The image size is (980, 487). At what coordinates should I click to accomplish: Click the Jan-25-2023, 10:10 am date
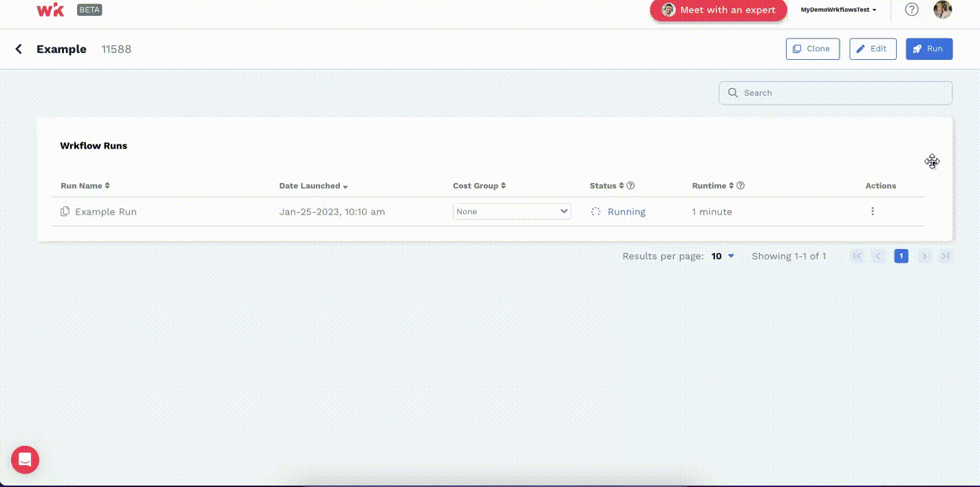pos(332,212)
